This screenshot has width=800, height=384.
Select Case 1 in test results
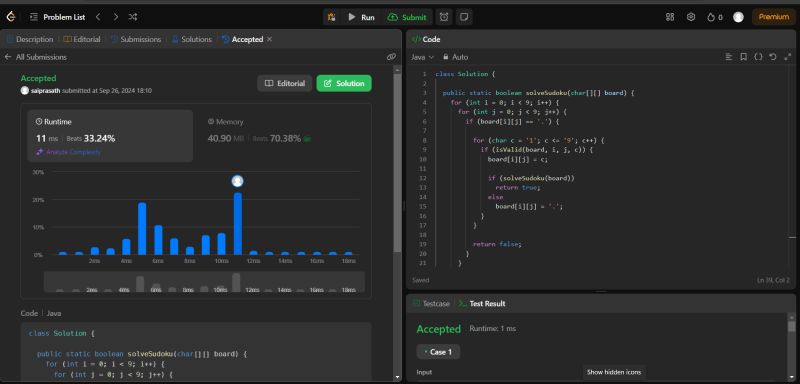(438, 352)
